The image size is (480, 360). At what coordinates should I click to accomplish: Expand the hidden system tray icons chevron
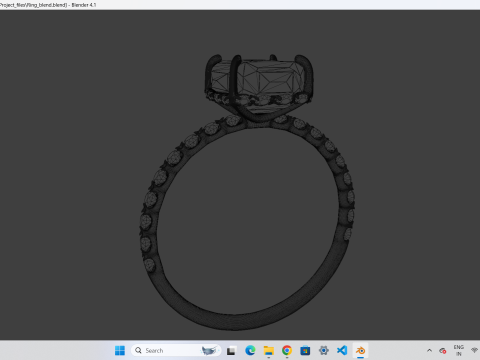pos(429,350)
